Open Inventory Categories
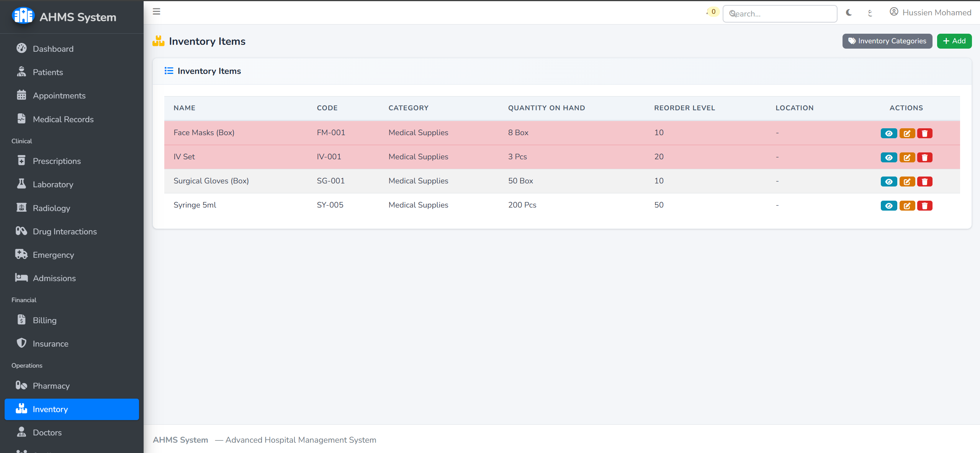Screen dimensions: 980x453 click(887, 41)
